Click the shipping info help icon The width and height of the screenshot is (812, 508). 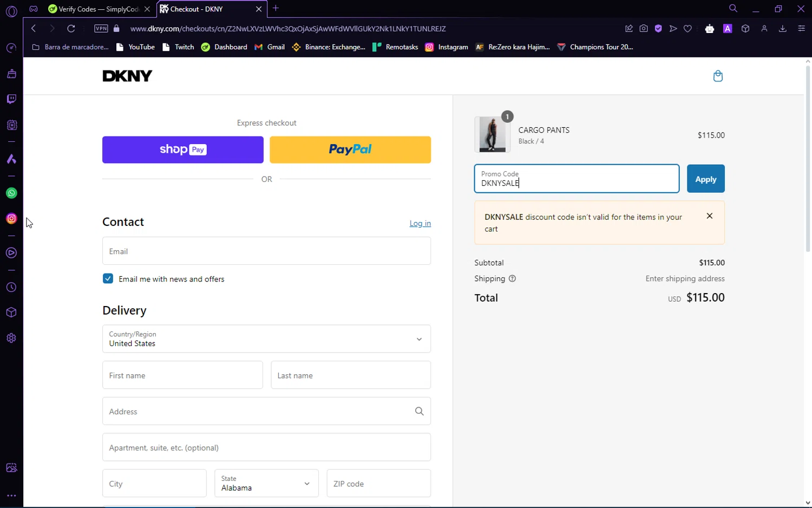[512, 279]
